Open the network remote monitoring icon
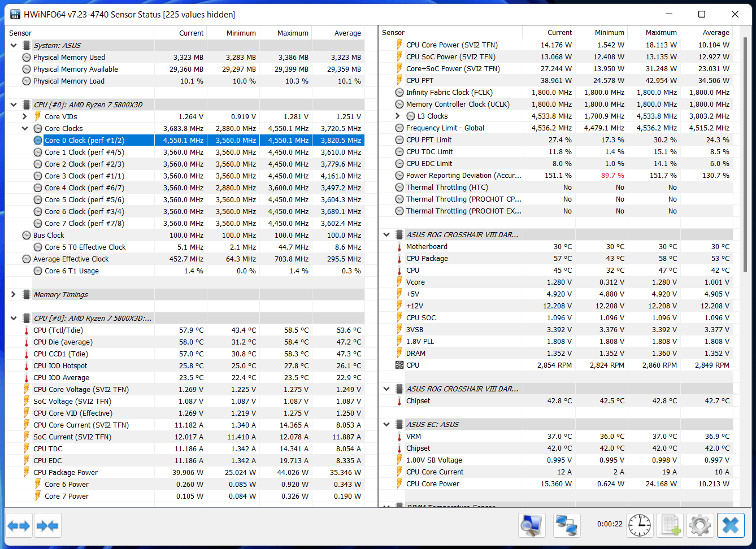This screenshot has width=756, height=549. click(566, 525)
